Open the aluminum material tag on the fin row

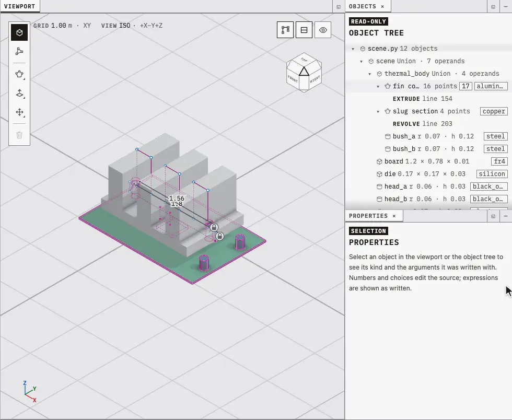click(491, 86)
